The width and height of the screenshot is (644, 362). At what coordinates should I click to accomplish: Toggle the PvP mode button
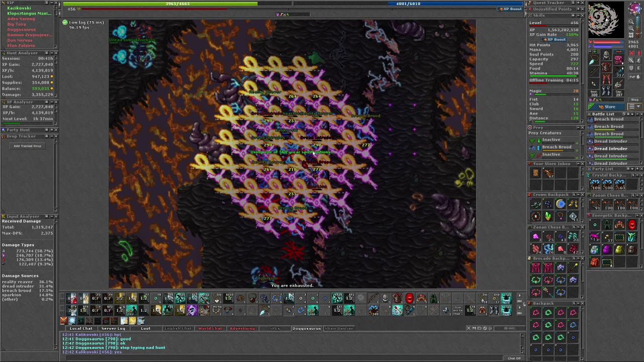(x=635, y=77)
